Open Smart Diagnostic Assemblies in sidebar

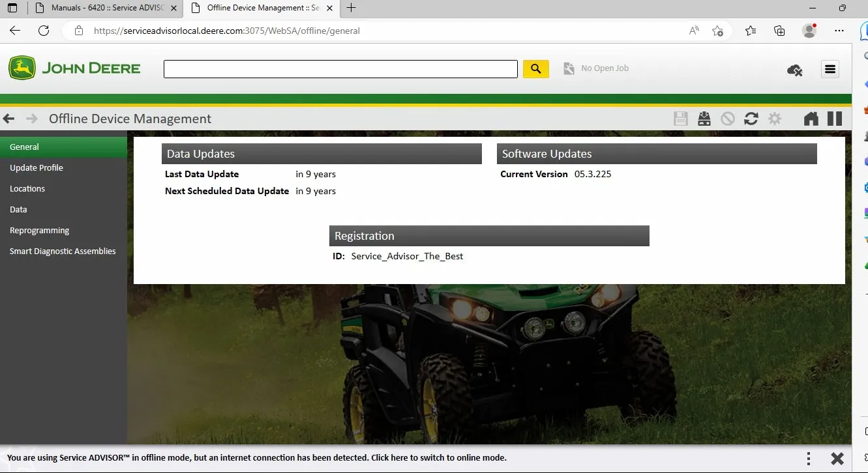tap(63, 251)
